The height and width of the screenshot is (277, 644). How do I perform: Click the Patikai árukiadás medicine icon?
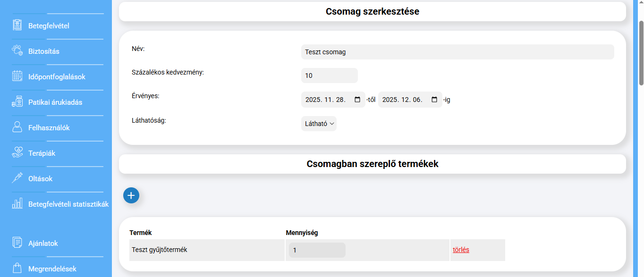[x=17, y=102]
